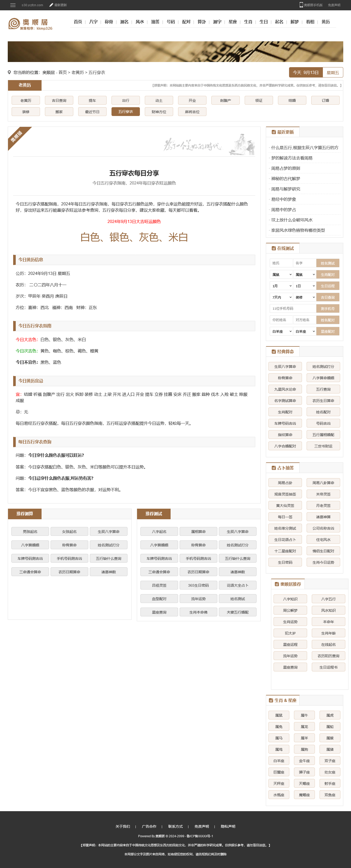Click the phone icon beside 奥顺居手机版

[301, 5]
